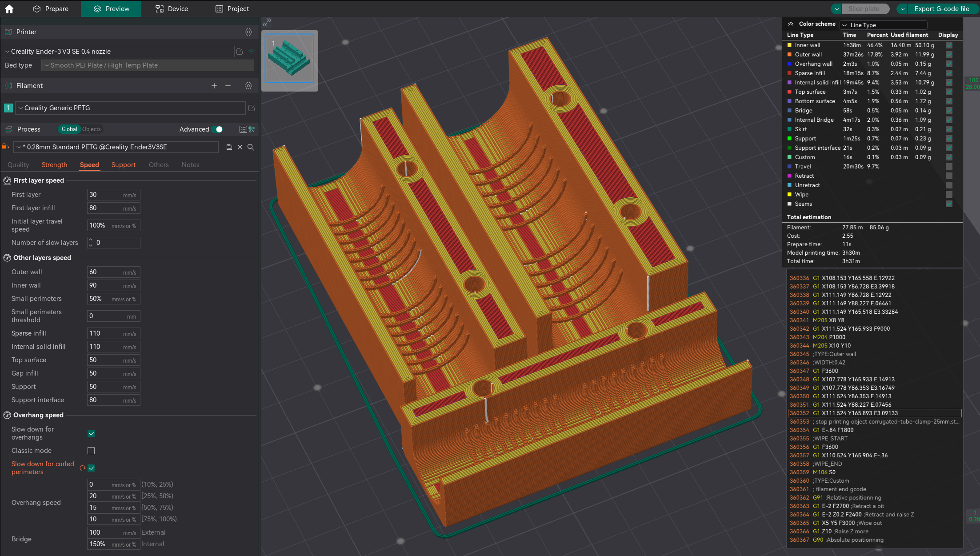Uncheck Slow down for curled perimeters
The height and width of the screenshot is (556, 980).
click(91, 468)
